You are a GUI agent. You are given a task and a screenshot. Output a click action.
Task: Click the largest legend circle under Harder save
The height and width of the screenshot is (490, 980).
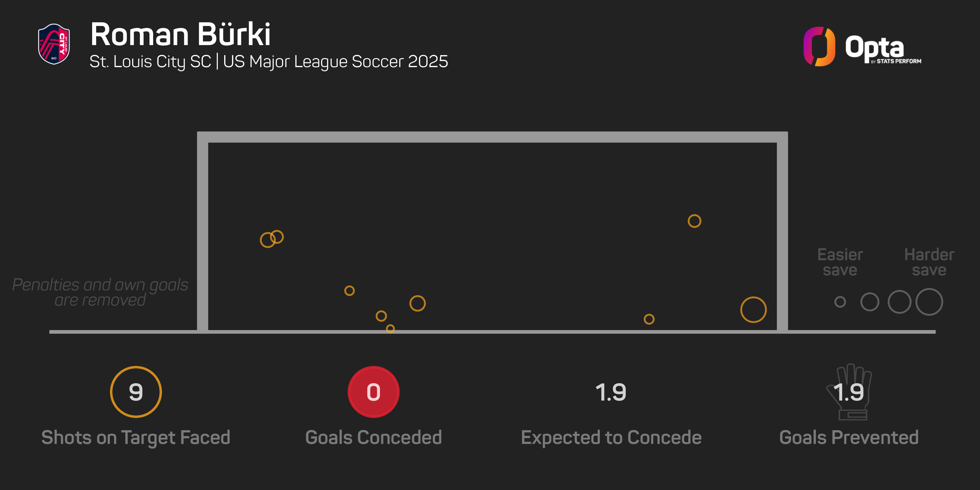click(929, 302)
